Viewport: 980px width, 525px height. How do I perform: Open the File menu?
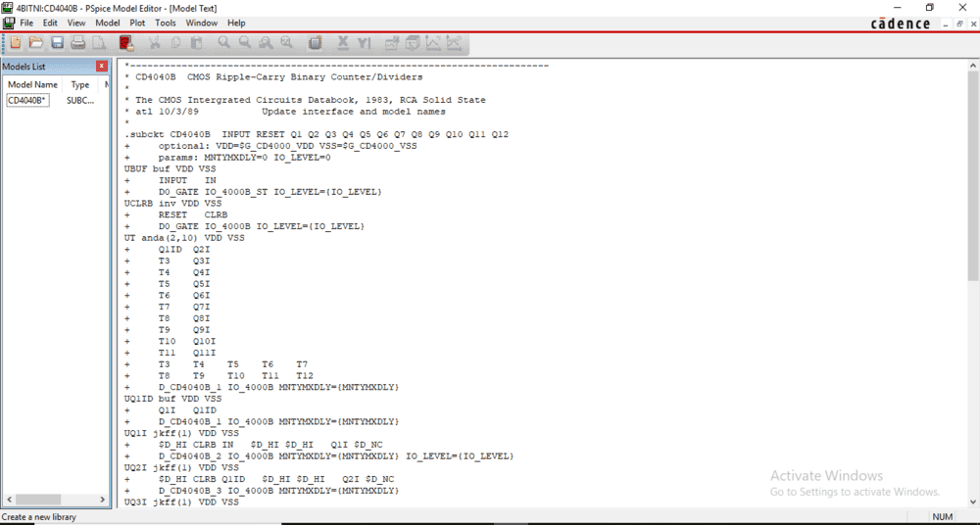[x=26, y=24]
